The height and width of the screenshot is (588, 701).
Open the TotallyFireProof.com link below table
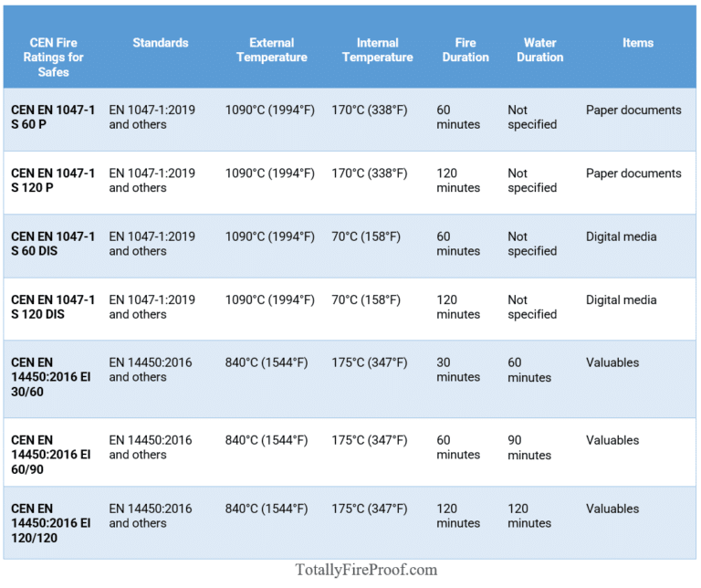(x=366, y=570)
